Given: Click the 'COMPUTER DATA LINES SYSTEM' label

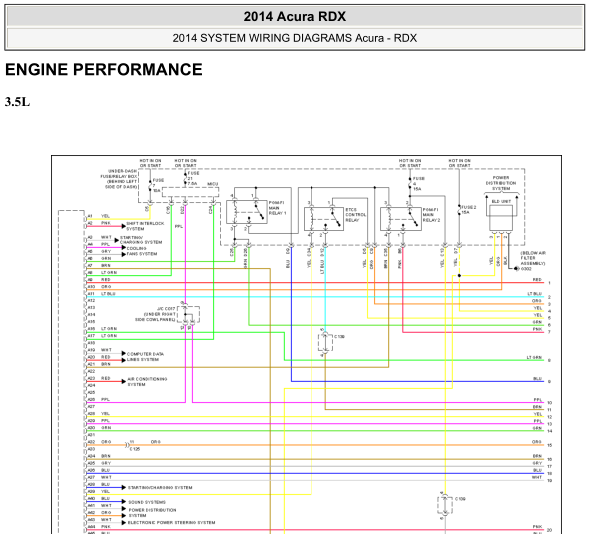Looking at the screenshot, I should 145,357.
